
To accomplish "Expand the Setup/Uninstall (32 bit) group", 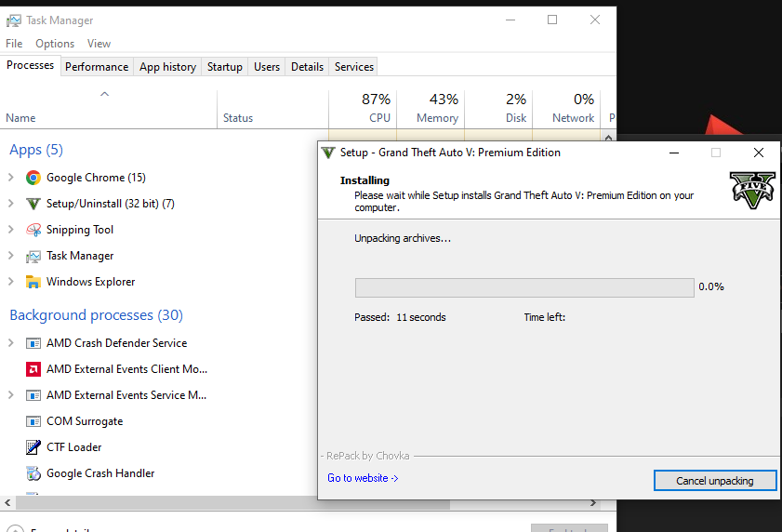I will 11,203.
